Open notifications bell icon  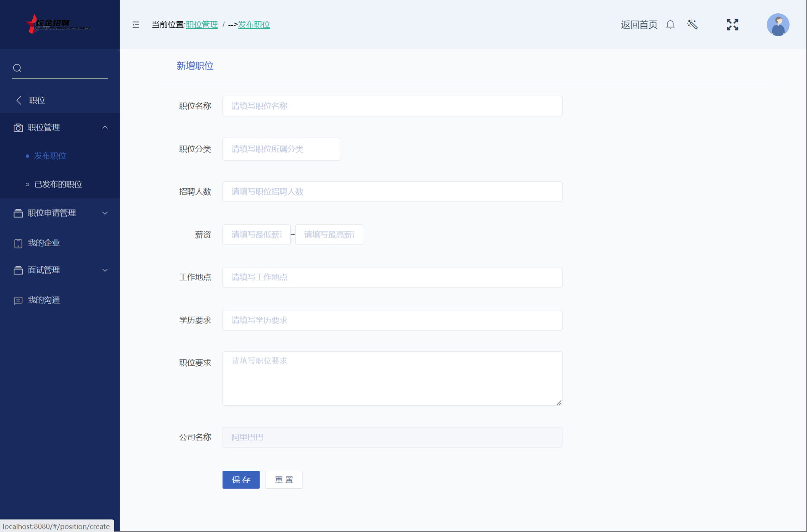click(670, 25)
